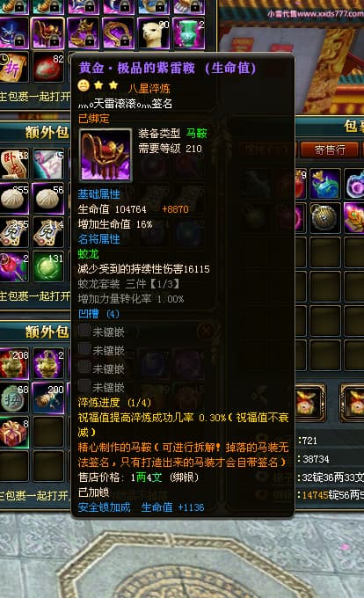364x598 pixels.
Task: Click the 卧龙 scroll item
Action: (x=13, y=164)
